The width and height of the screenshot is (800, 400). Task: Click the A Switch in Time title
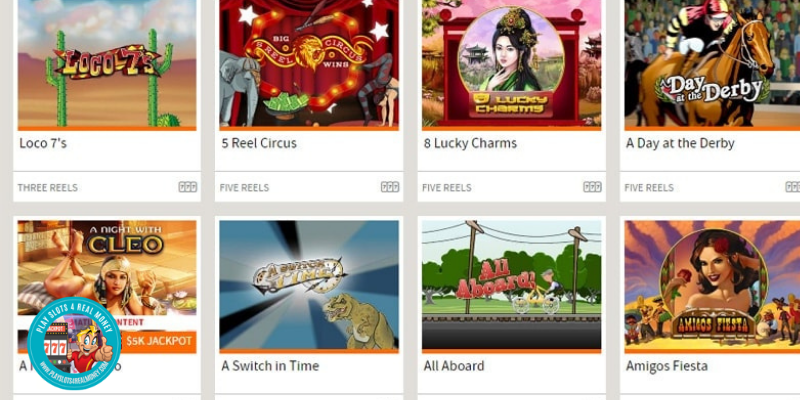(270, 366)
